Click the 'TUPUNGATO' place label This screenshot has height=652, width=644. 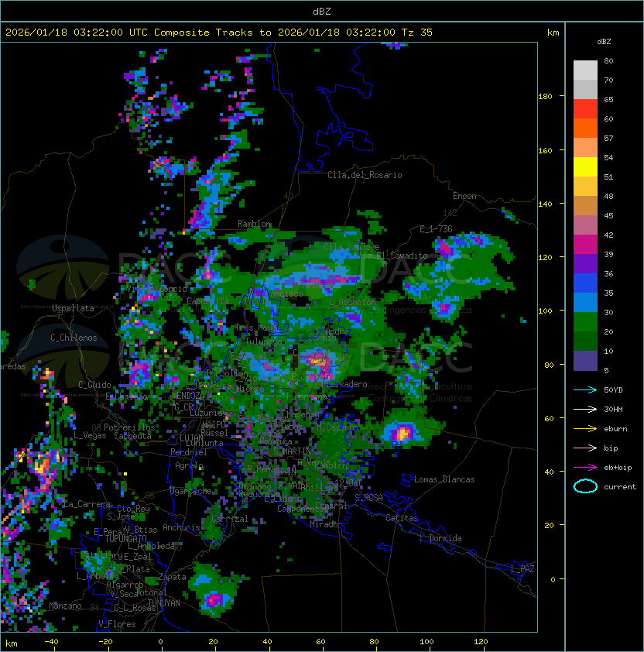click(x=125, y=538)
